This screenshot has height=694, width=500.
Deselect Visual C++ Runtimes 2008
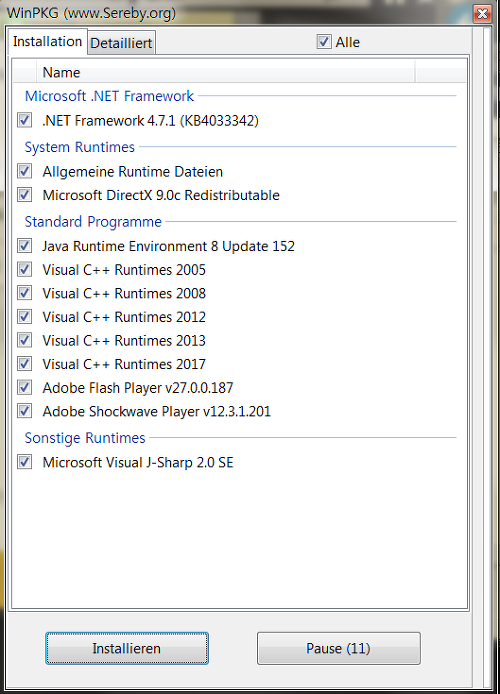click(x=24, y=293)
